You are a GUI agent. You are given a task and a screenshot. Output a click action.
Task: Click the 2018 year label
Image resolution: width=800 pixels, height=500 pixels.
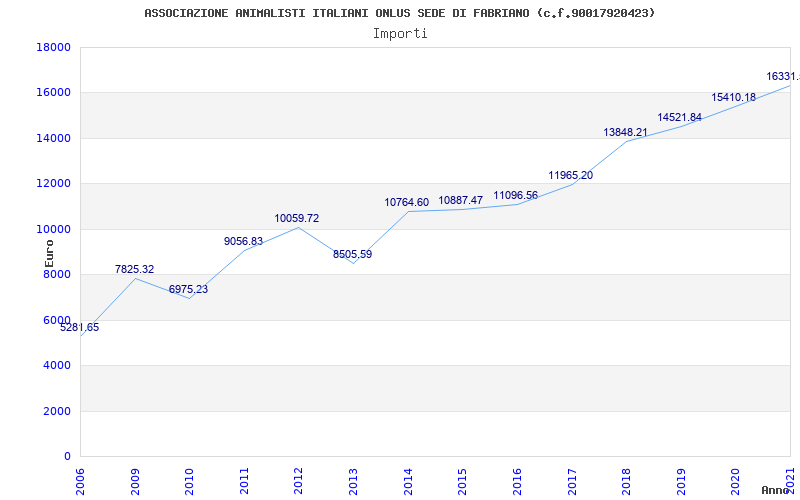(x=626, y=481)
